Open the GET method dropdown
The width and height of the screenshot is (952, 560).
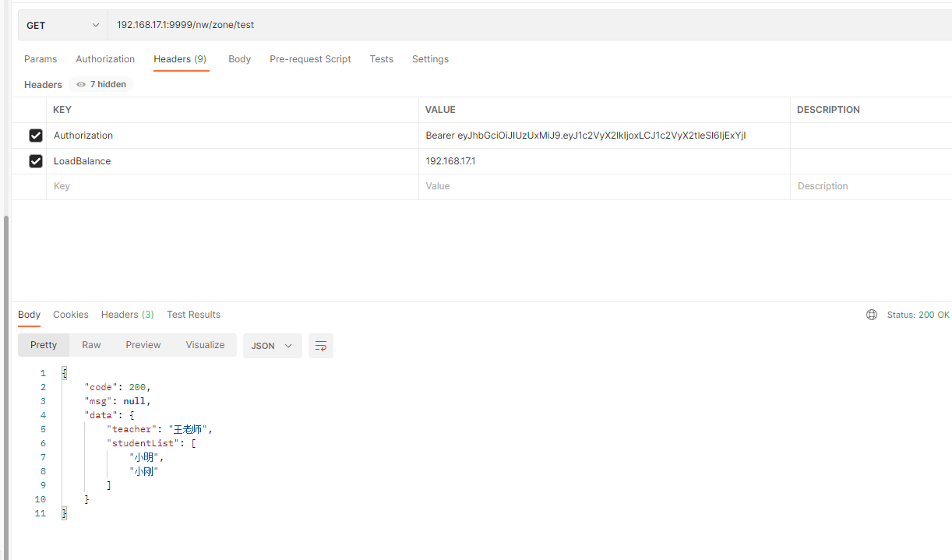click(63, 25)
